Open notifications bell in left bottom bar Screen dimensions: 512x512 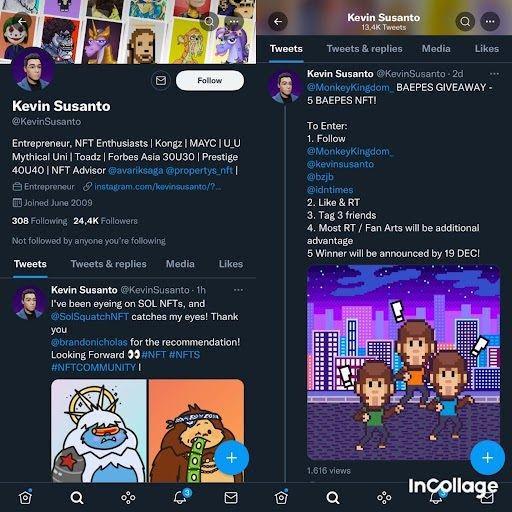click(180, 498)
